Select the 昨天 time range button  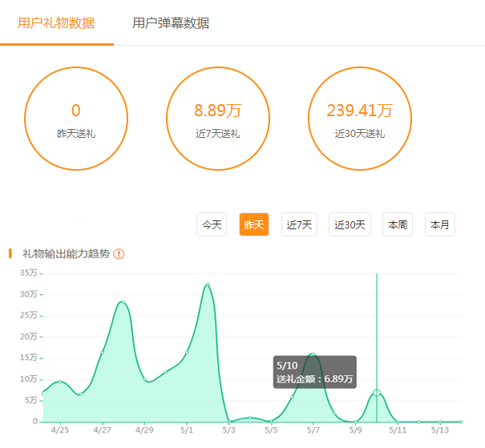[254, 224]
